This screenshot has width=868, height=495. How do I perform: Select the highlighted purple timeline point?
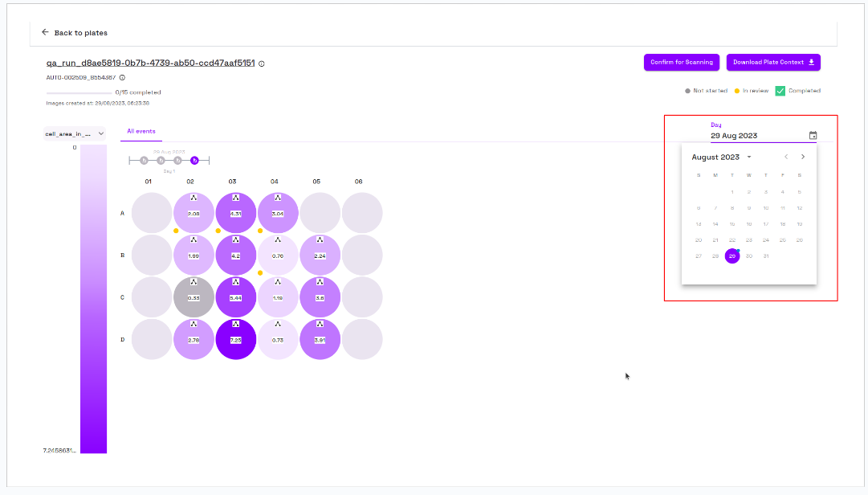click(x=194, y=161)
